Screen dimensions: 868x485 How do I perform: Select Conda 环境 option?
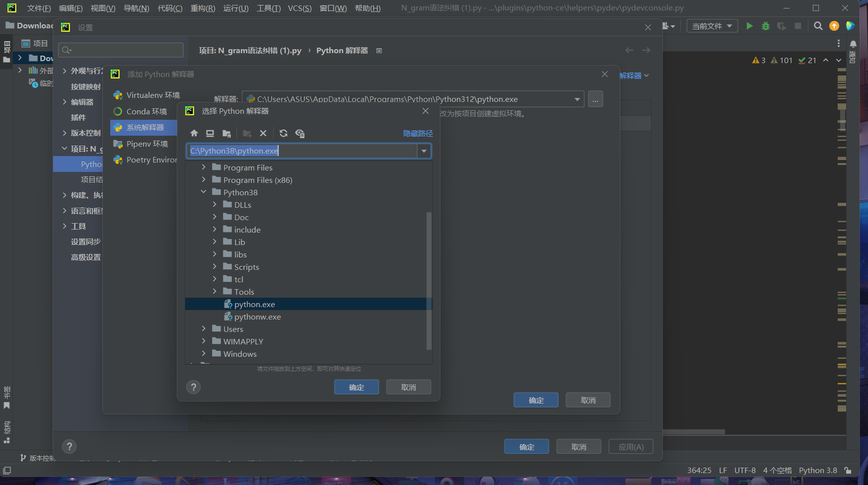[144, 111]
